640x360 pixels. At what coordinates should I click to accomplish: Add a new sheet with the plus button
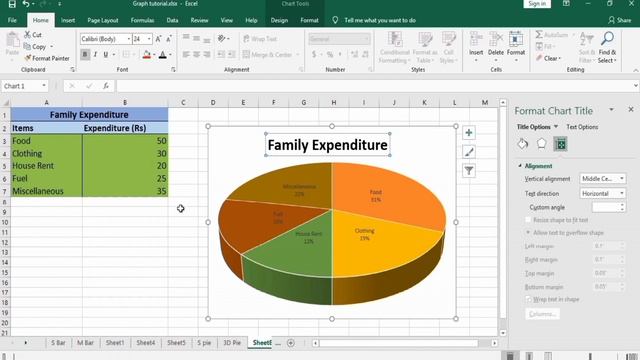[x=291, y=343]
